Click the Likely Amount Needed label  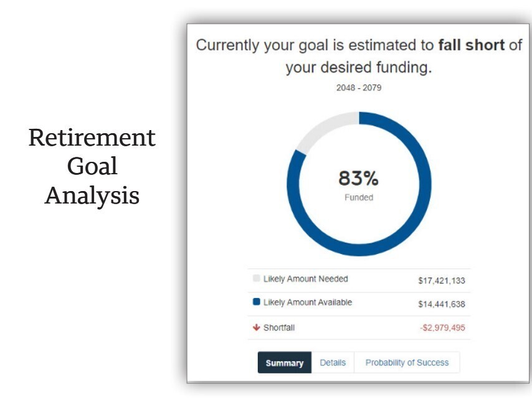click(x=305, y=279)
